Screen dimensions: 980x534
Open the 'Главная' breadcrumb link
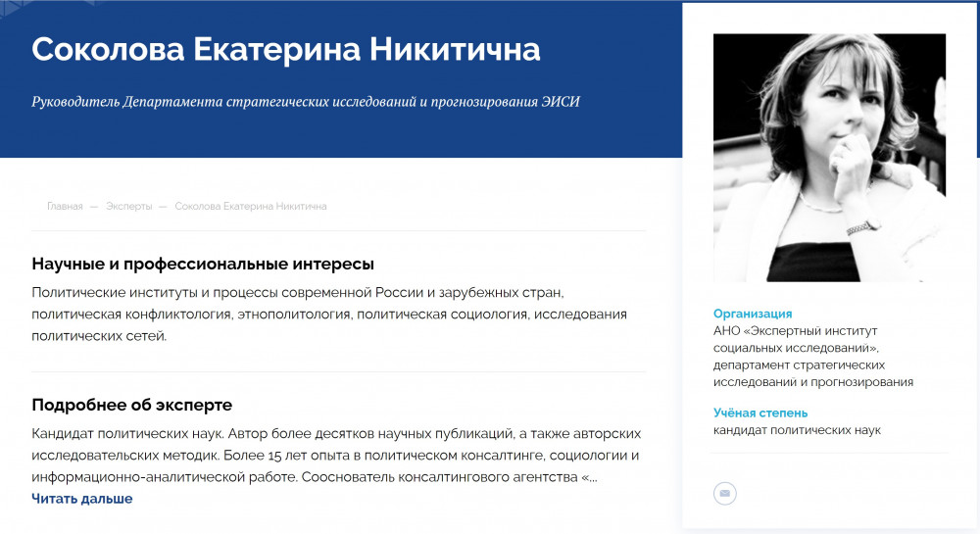(65, 206)
